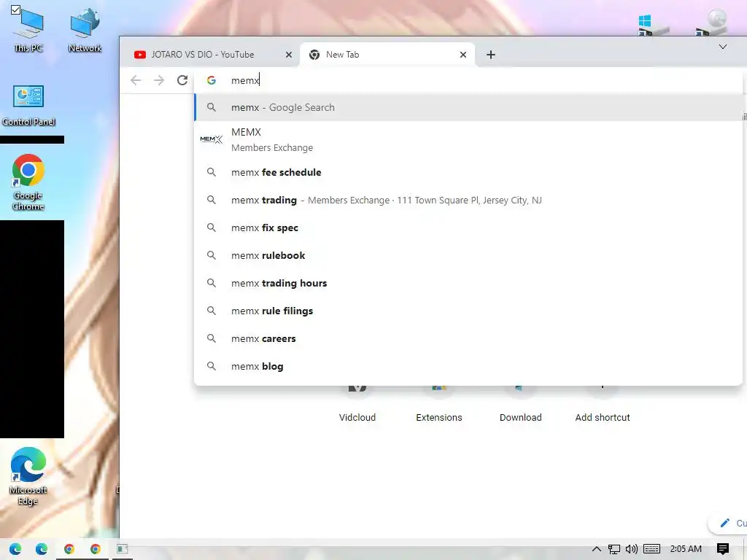Choose the memx rule filings suggestion
Viewport: 747px width, 560px height.
(x=469, y=311)
